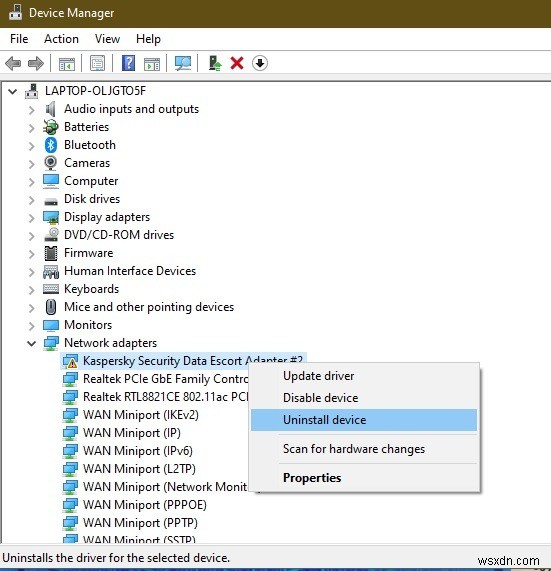
Task: Click the Bluetooth category icon
Action: (x=51, y=145)
